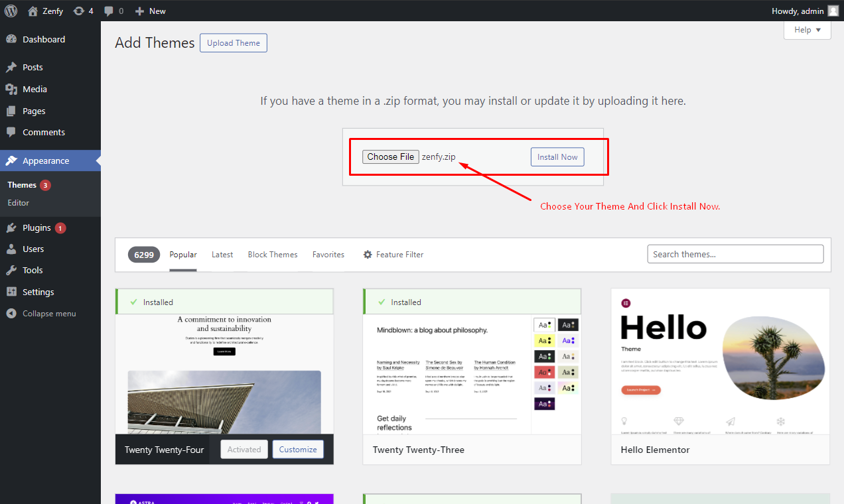Viewport: 844px width, 504px height.
Task: Click the disabled Activated button
Action: (244, 450)
